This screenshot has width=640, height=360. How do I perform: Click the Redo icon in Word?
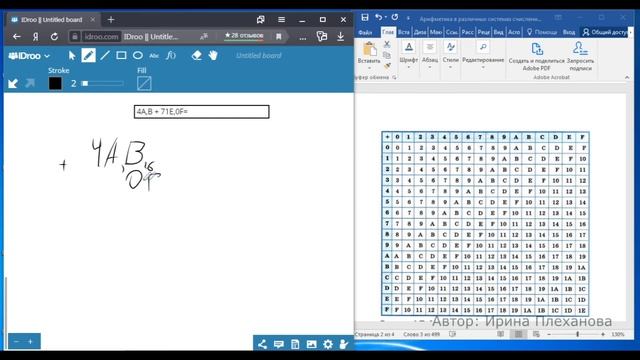[395, 17]
